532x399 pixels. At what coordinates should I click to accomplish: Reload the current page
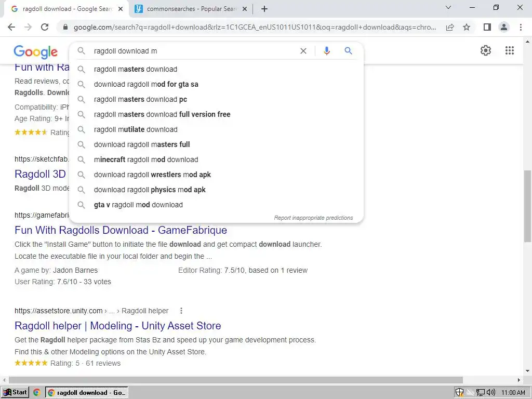click(45, 27)
